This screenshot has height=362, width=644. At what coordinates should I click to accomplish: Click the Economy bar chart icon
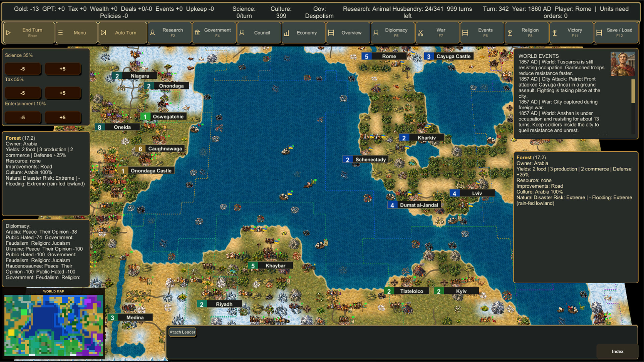(287, 33)
